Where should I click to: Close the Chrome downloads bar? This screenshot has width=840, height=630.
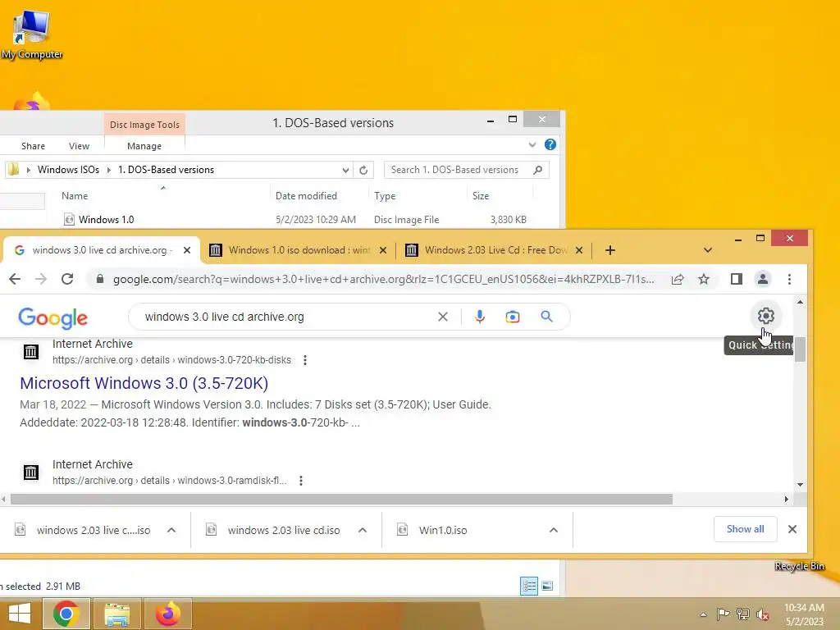[792, 529]
